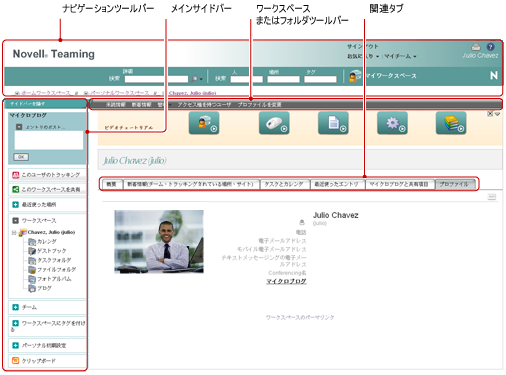Open the ブログ folder in tree

[44, 288]
